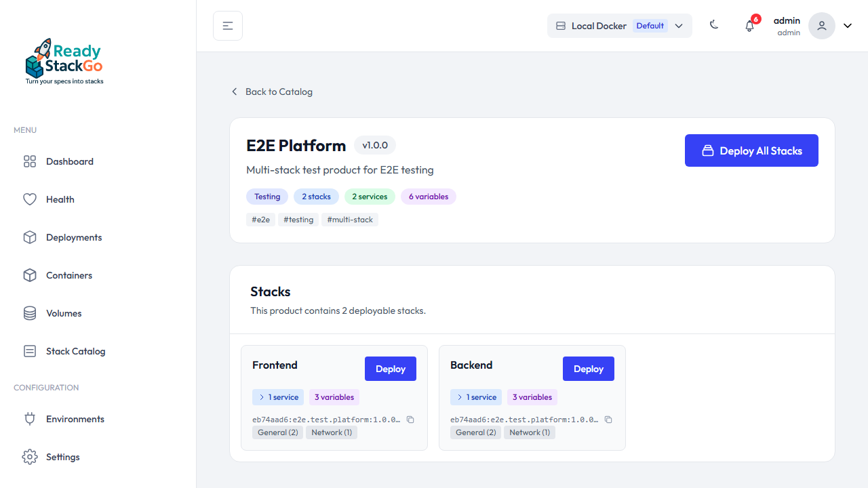This screenshot has height=488, width=868.
Task: Click the Containers sidebar icon
Action: 30,275
